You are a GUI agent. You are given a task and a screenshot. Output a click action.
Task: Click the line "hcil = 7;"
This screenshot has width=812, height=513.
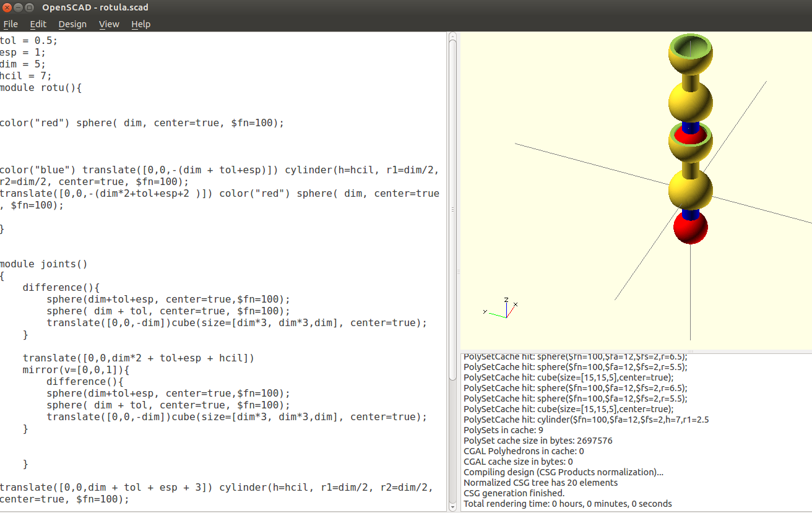26,76
